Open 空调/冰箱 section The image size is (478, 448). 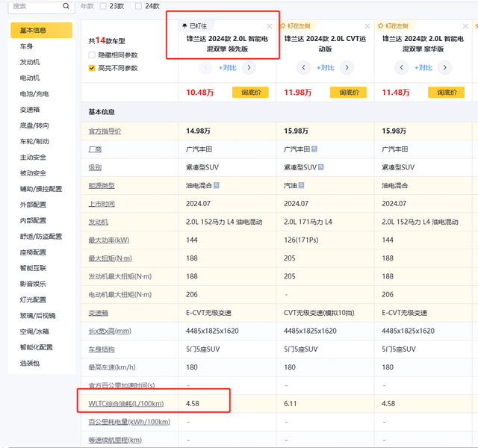point(34,332)
